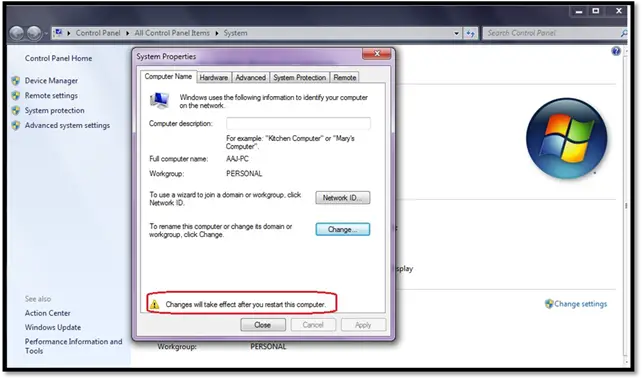Click Close in System Properties
Screen dimensions: 642x378
pos(262,325)
